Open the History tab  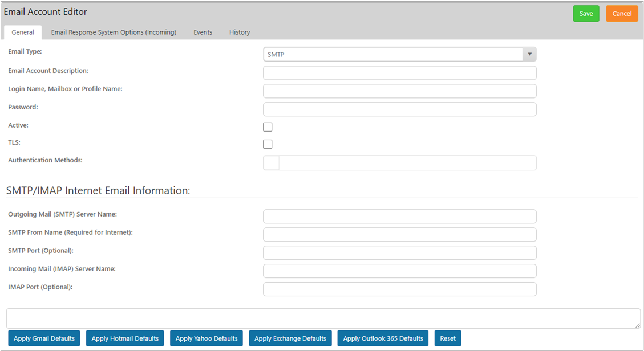[240, 32]
